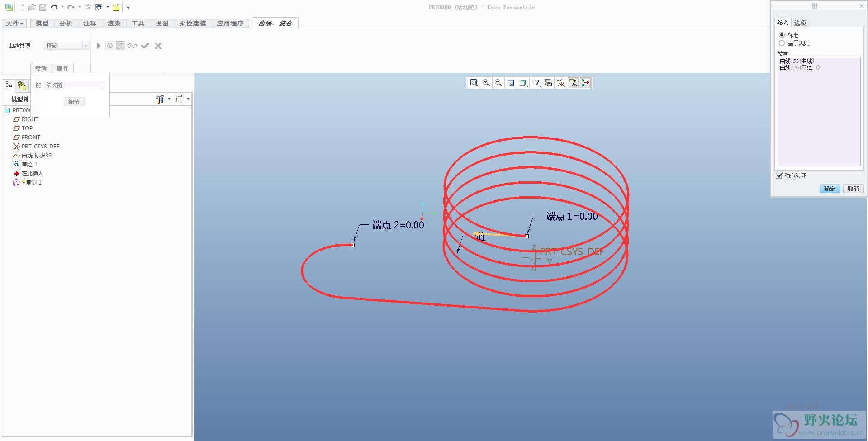
Task: Click the Windows switcher icon
Action: (x=99, y=7)
